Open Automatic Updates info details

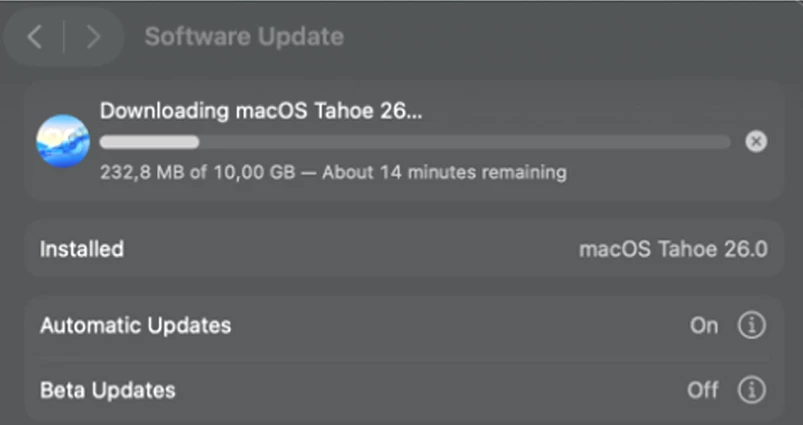(750, 326)
